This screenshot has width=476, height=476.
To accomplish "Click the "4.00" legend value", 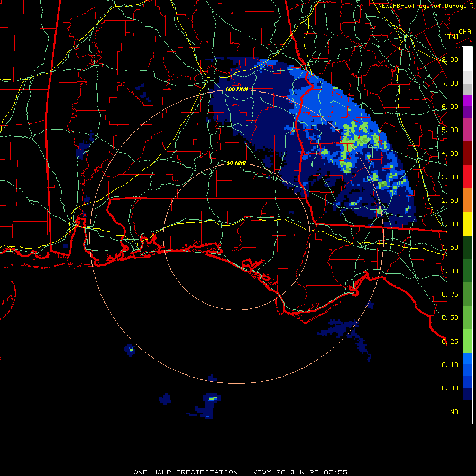I will click(450, 153).
